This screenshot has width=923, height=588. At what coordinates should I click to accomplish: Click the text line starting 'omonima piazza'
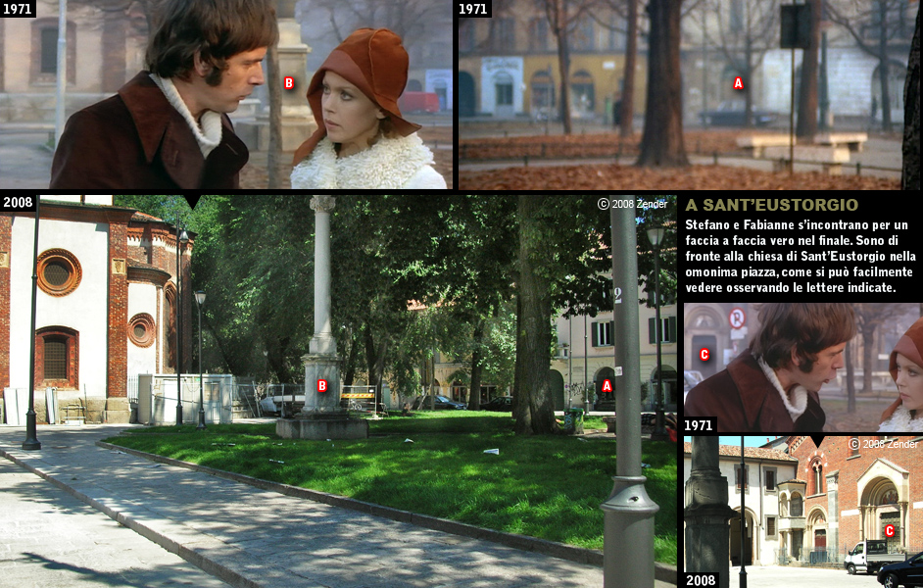pos(799,271)
